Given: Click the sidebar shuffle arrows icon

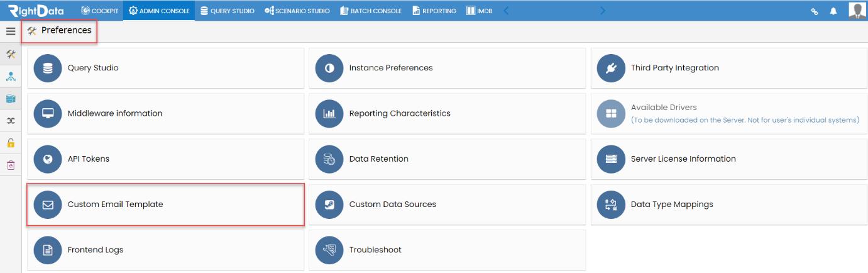Looking at the screenshot, I should [11, 121].
